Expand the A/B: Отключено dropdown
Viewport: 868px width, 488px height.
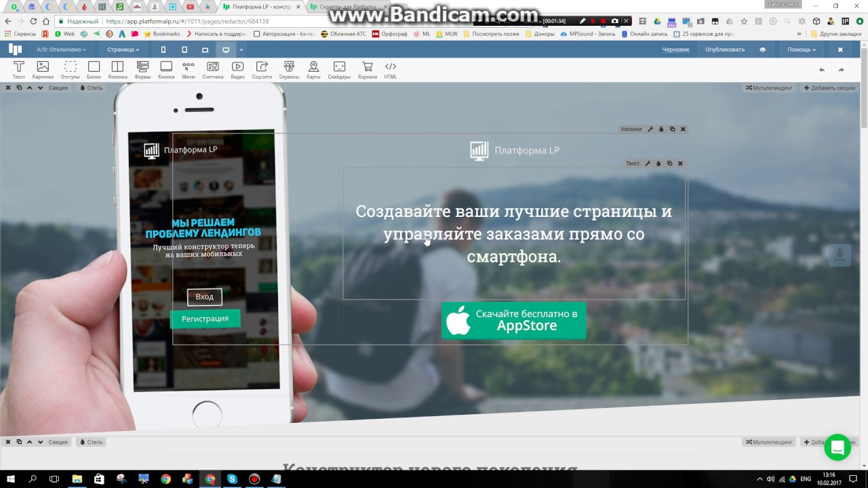tap(61, 49)
